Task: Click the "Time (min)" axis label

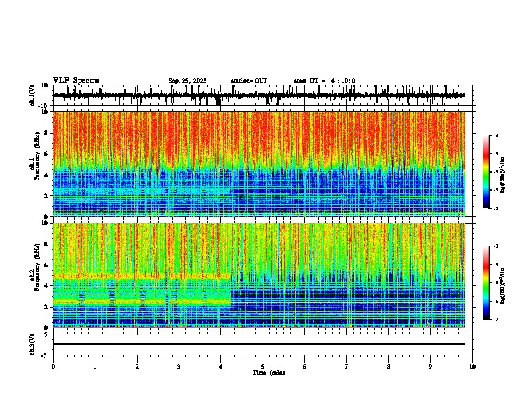Action: (269, 373)
